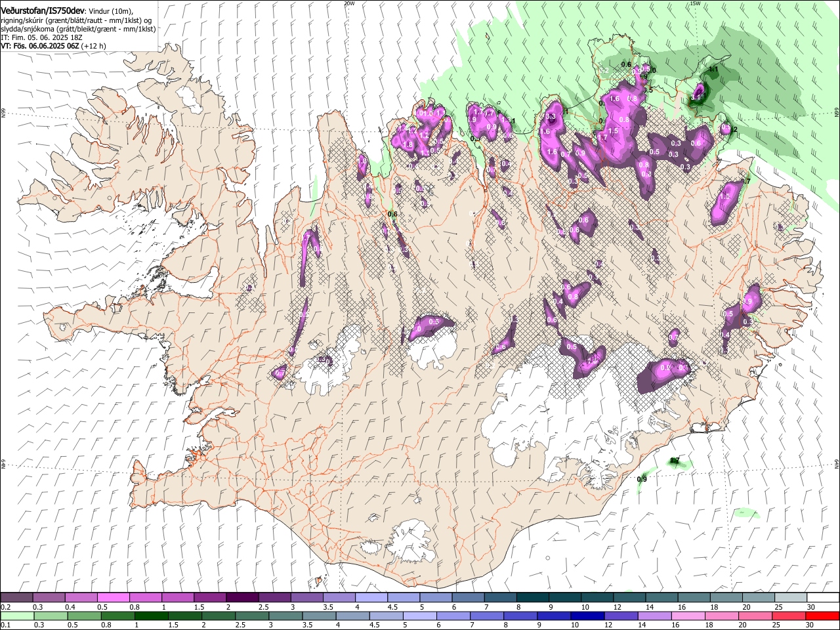Screen dimensions: 840x630
Task: Click the '20W' longitude label on the map border
Action: pos(349,3)
